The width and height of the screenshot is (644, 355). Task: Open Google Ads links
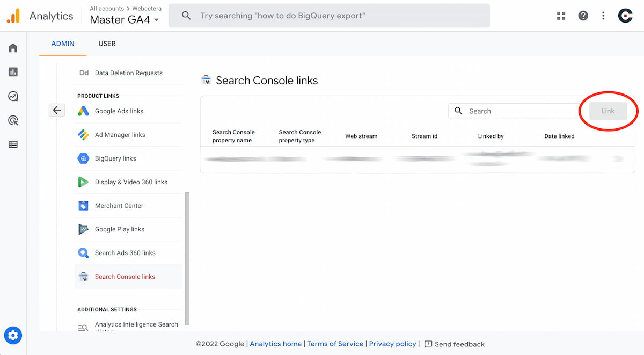(119, 111)
